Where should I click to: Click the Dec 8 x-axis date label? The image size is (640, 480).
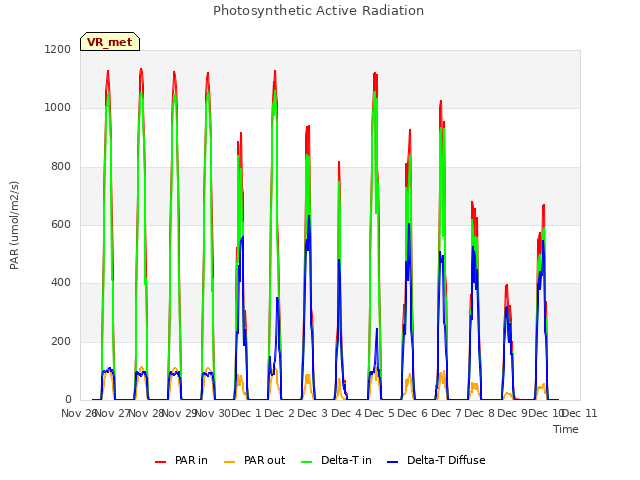[480, 413]
